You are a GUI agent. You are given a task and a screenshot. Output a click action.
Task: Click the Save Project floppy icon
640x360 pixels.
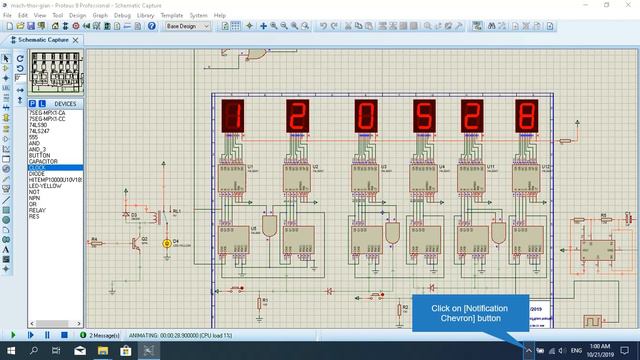(x=31, y=26)
